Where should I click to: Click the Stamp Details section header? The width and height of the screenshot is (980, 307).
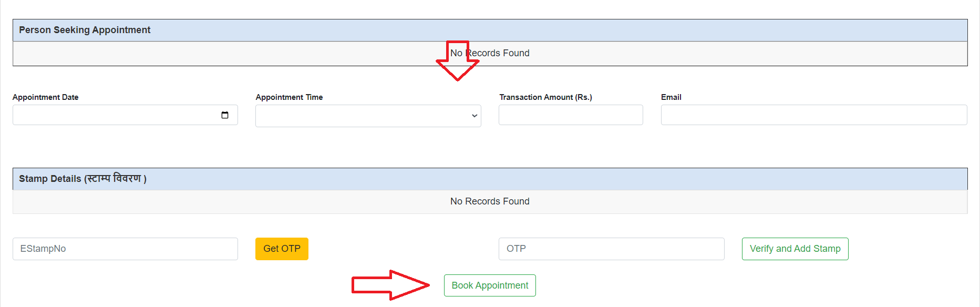[x=82, y=179]
